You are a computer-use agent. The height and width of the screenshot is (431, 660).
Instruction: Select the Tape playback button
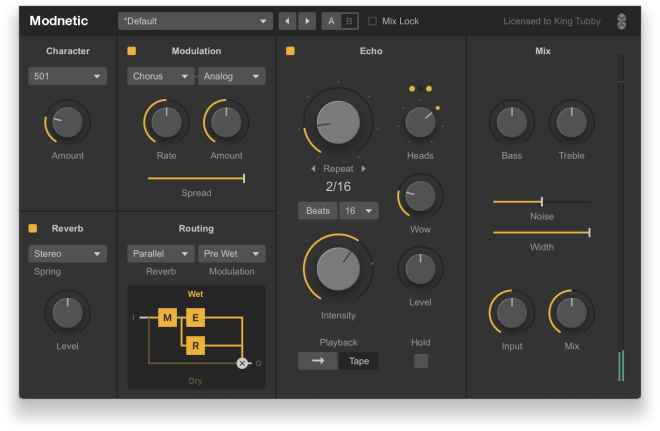pyautogui.click(x=359, y=361)
